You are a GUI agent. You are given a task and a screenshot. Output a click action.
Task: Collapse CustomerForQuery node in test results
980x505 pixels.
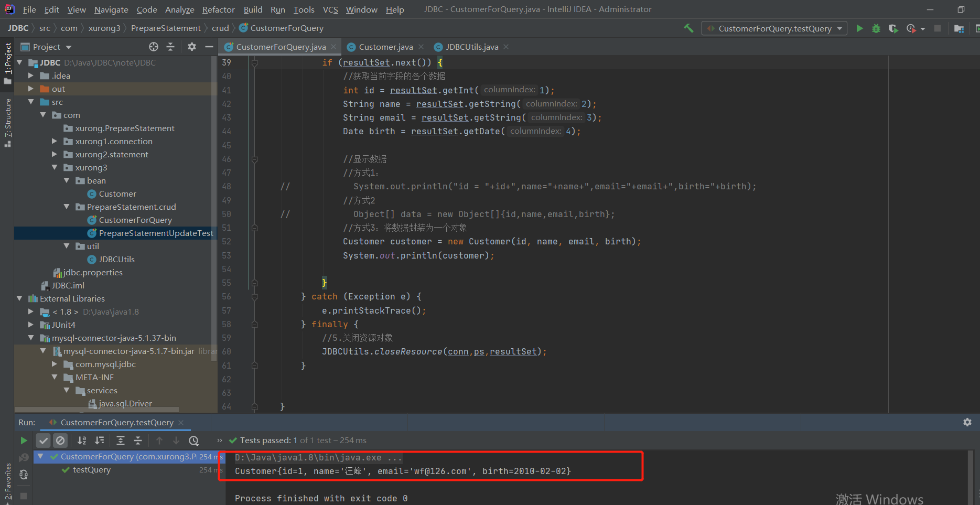point(40,457)
